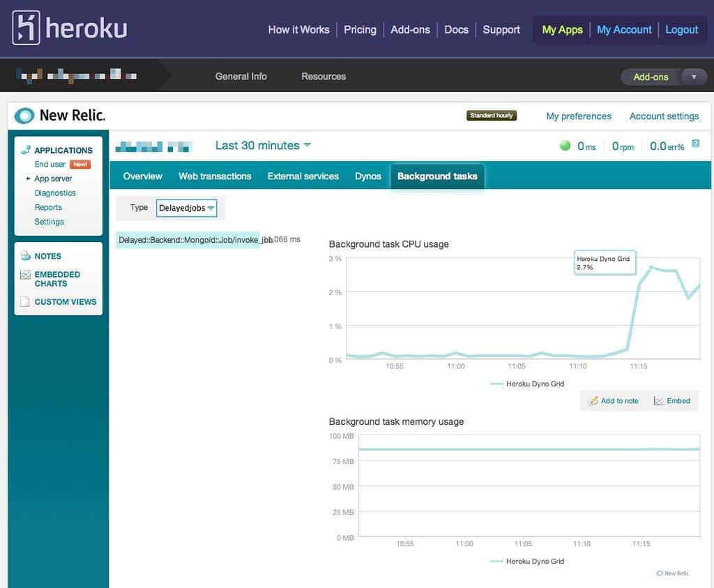Image resolution: width=714 pixels, height=588 pixels.
Task: Open My Account
Action: pyautogui.click(x=624, y=29)
